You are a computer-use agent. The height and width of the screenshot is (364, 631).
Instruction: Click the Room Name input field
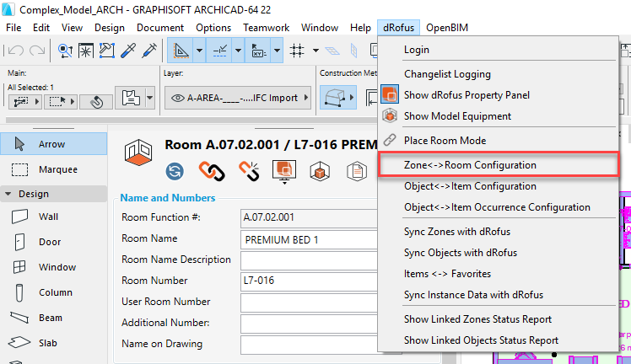click(x=307, y=239)
